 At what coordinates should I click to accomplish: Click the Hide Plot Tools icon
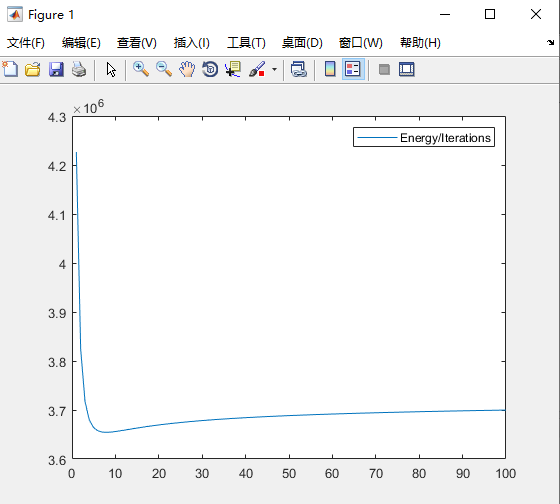pos(384,69)
